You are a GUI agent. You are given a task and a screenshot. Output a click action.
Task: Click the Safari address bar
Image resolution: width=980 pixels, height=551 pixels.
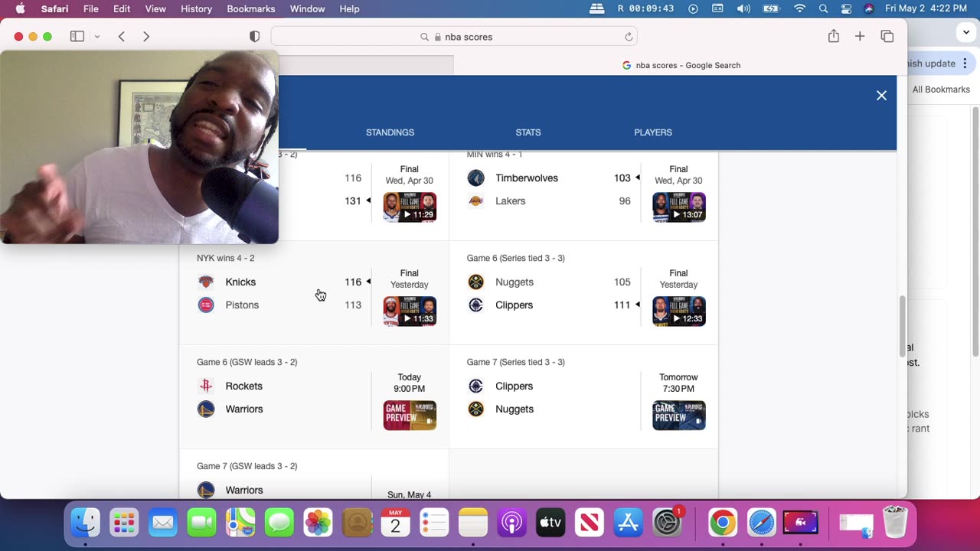pyautogui.click(x=454, y=37)
